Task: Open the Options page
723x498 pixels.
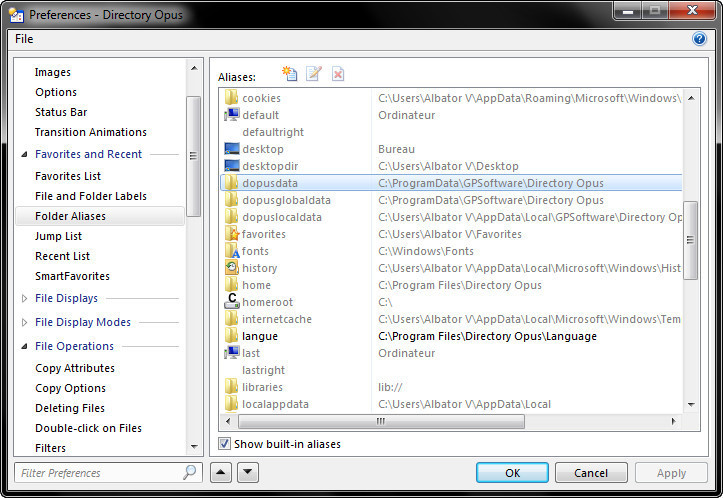Action: pos(56,92)
